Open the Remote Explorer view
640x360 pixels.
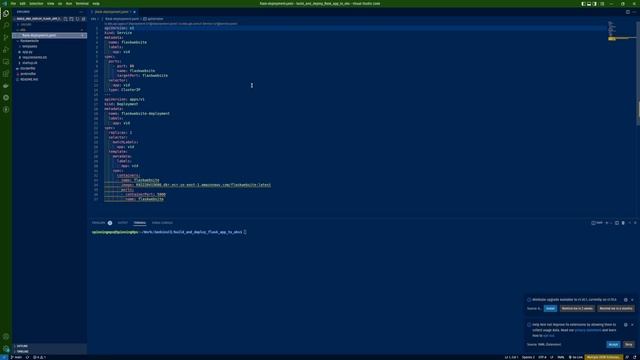click(x=6, y=62)
